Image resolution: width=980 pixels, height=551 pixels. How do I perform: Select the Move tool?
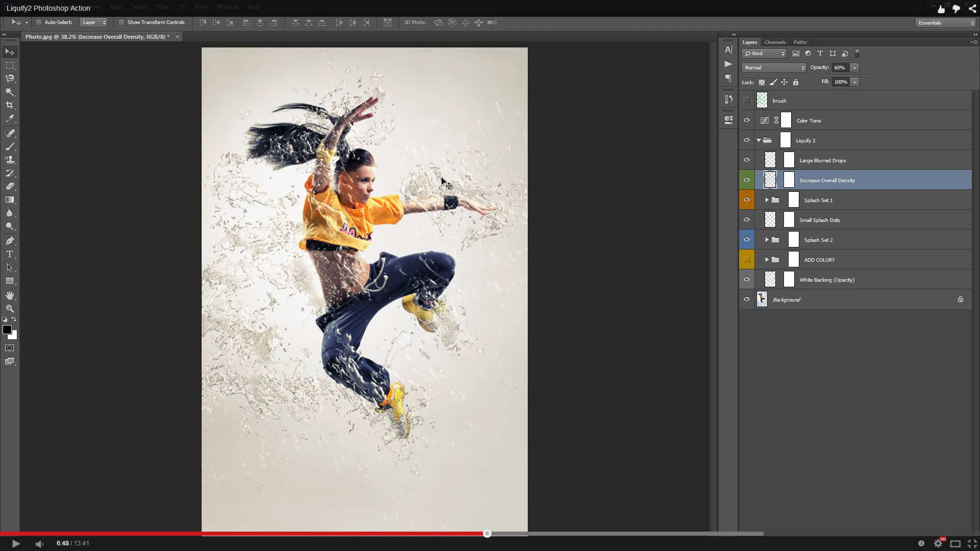click(9, 52)
